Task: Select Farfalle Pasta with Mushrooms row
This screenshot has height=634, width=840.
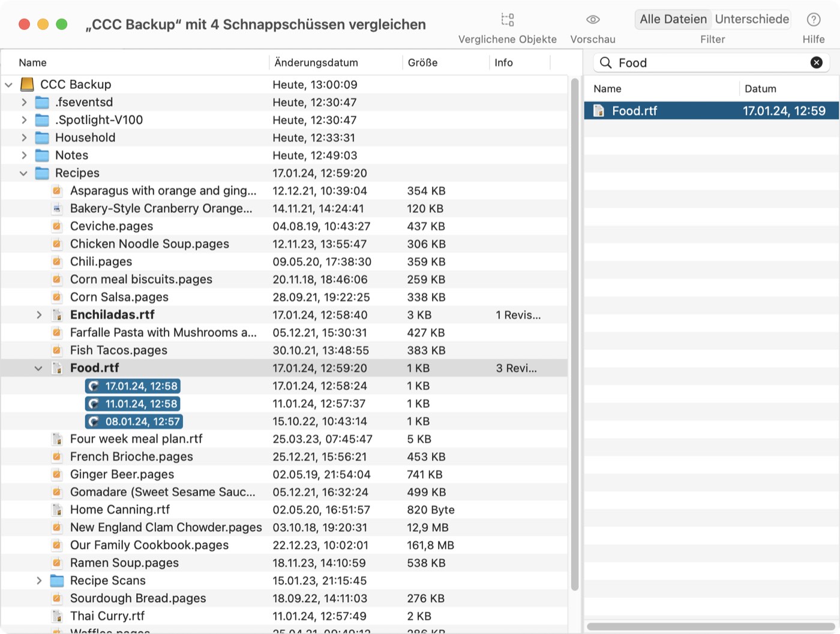Action: 284,332
